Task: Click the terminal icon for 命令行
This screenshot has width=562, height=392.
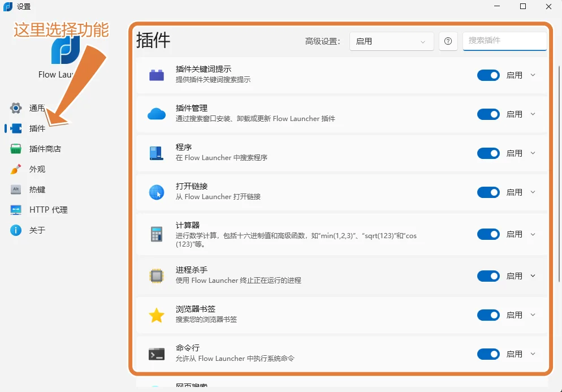Action: pyautogui.click(x=157, y=354)
